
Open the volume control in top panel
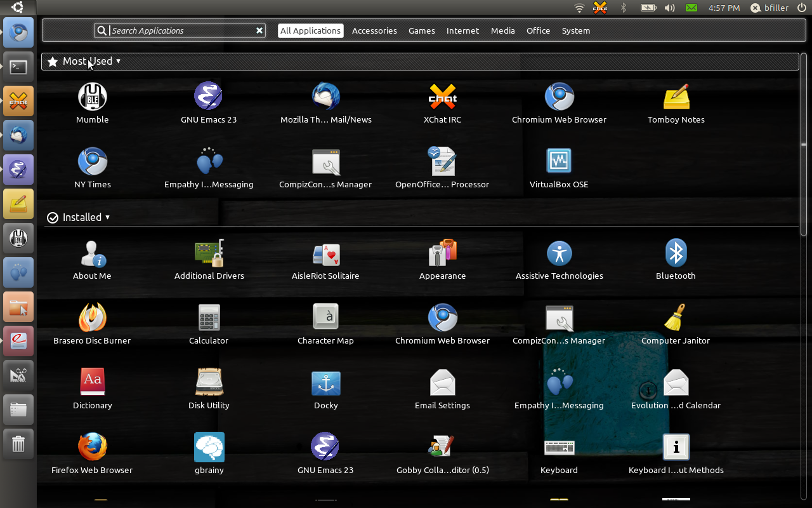point(669,8)
